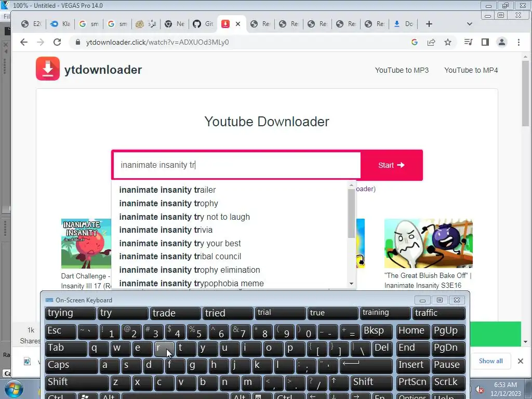Choose suggestion inanimate insanity try your best
The image size is (532, 399).
[x=229, y=243]
